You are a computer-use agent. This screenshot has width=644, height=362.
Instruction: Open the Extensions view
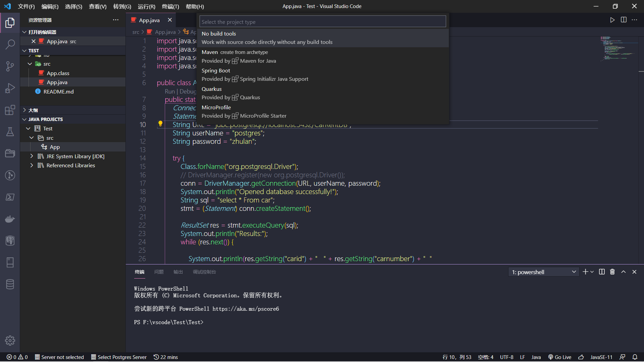(x=10, y=110)
